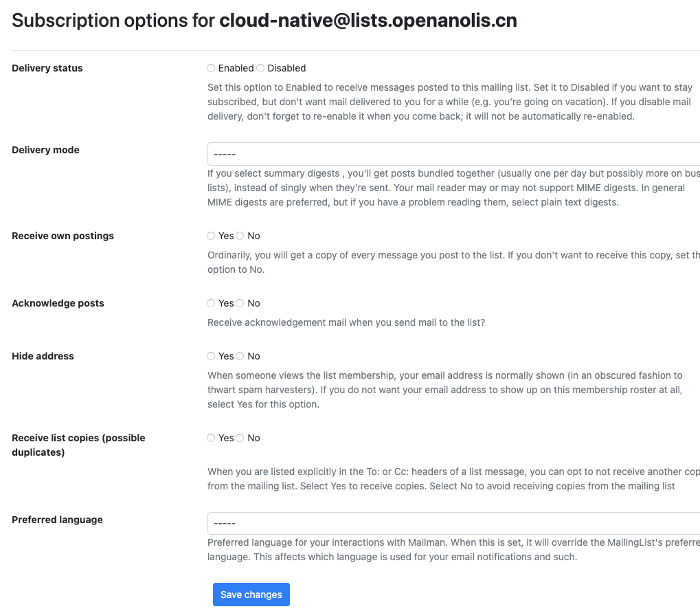Choose No for Hide address
This screenshot has height=609, width=700.
240,356
